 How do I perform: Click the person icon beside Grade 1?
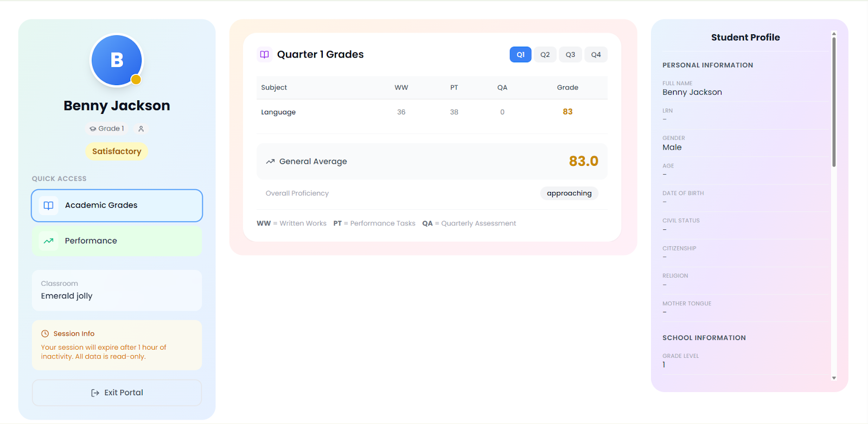(141, 129)
